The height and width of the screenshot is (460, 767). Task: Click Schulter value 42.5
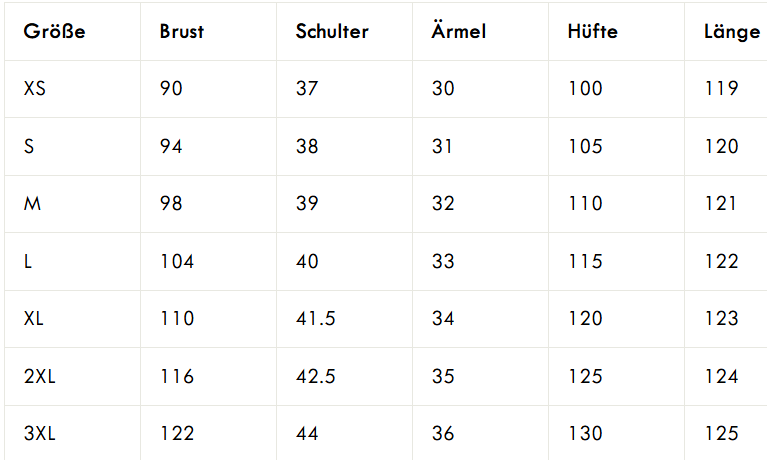click(316, 376)
